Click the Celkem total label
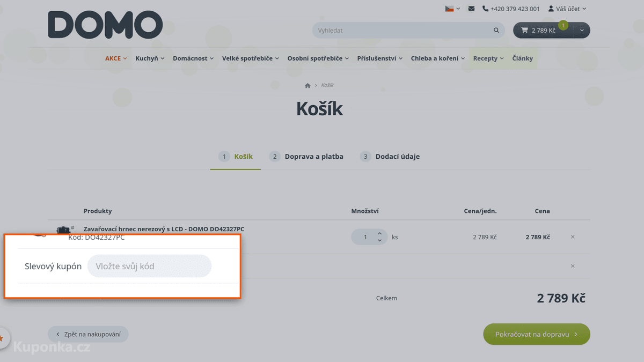 pos(386,298)
